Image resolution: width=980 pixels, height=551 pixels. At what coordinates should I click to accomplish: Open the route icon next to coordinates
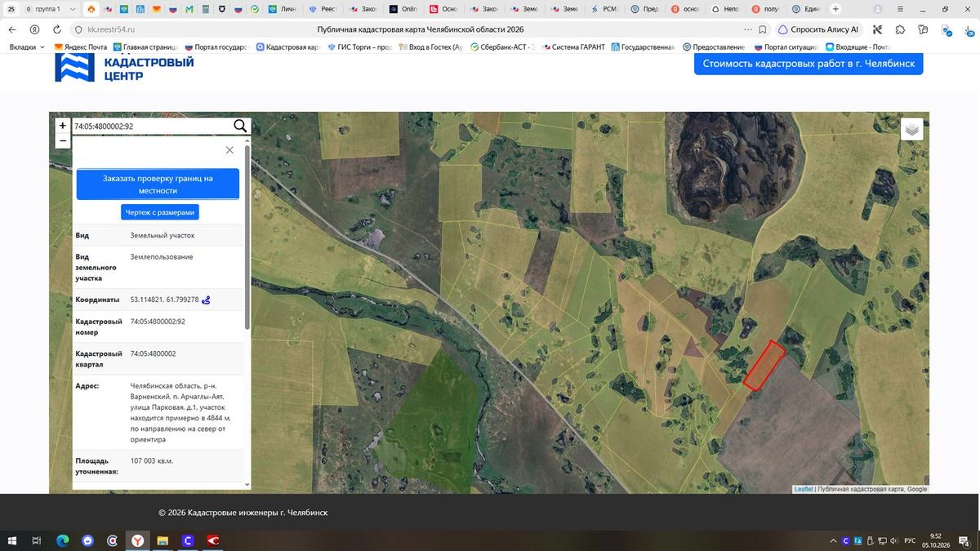point(207,300)
